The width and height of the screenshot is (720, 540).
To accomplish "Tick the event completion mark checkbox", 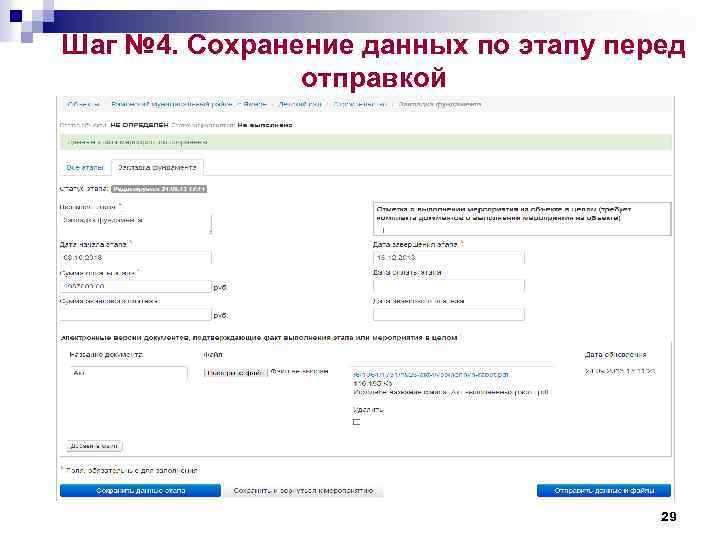I will pos(383,230).
